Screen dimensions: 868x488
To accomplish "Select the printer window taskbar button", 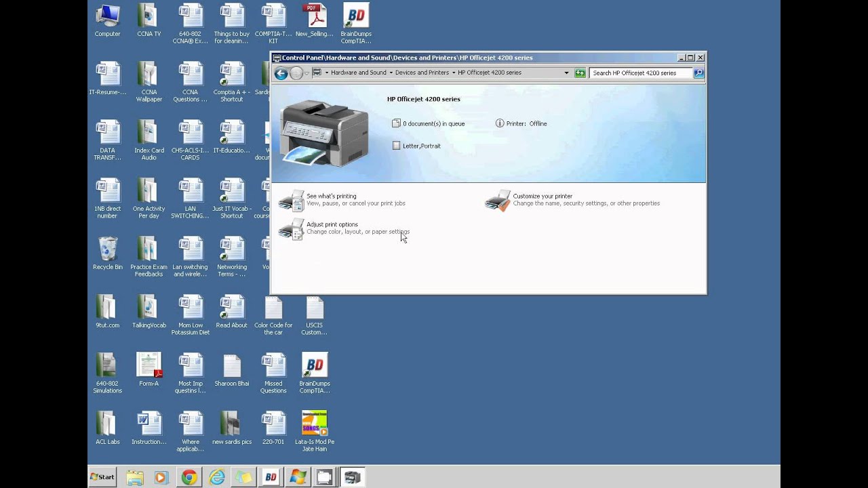I will click(x=353, y=477).
